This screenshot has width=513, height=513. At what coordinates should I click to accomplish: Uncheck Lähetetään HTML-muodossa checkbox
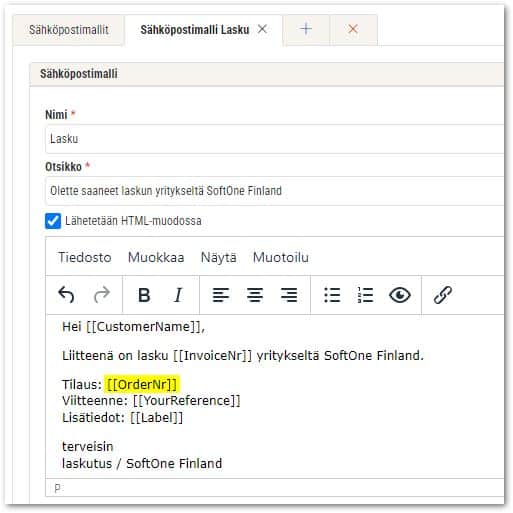[x=53, y=221]
